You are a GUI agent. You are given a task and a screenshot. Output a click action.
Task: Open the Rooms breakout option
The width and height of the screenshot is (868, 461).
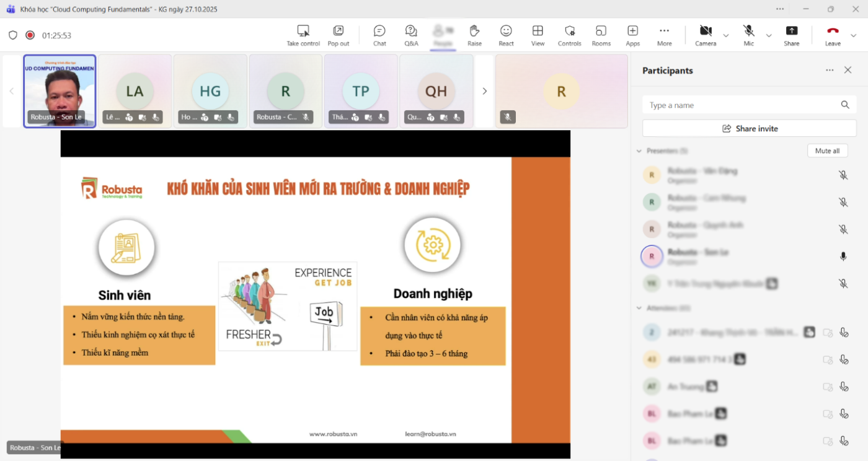[x=601, y=35]
